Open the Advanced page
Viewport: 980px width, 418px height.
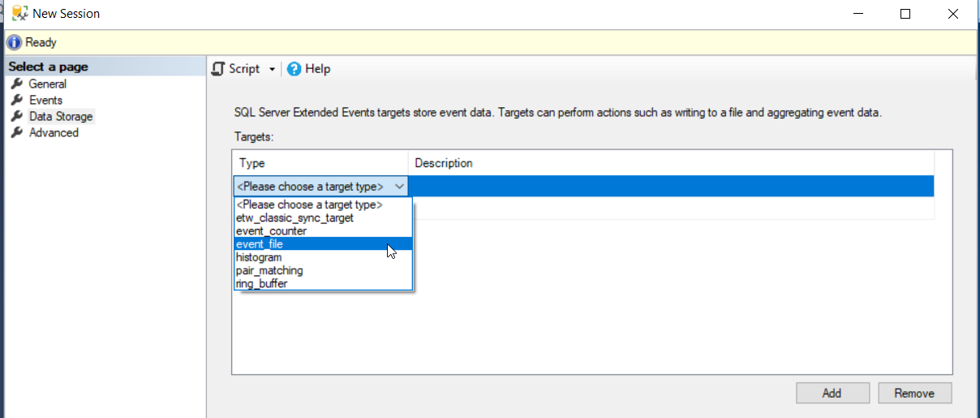54,132
